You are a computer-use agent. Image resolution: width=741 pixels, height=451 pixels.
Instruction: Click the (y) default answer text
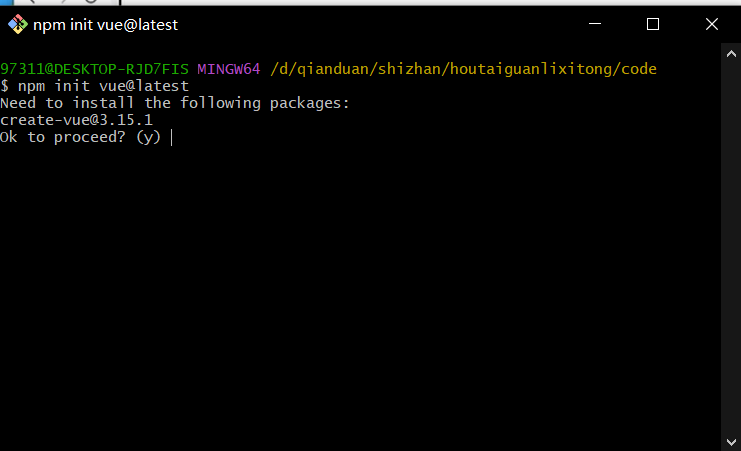148,137
